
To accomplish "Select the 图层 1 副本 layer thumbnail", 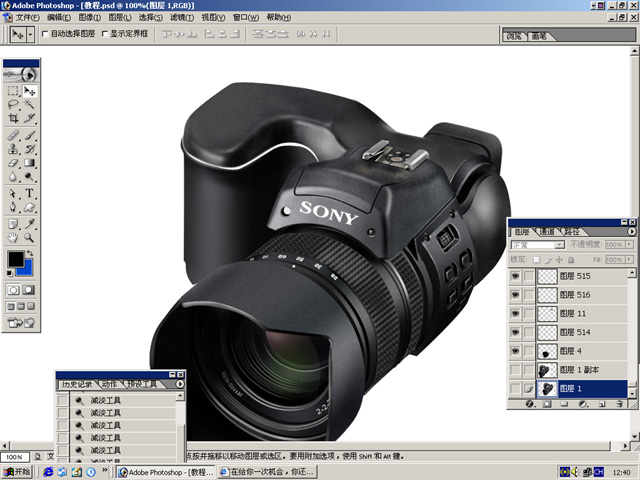I will coord(547,370).
